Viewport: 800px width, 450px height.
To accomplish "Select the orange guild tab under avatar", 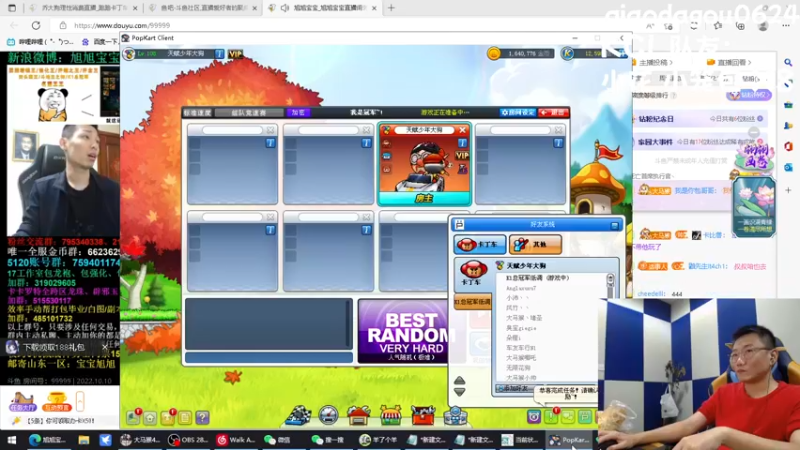I will point(473,302).
